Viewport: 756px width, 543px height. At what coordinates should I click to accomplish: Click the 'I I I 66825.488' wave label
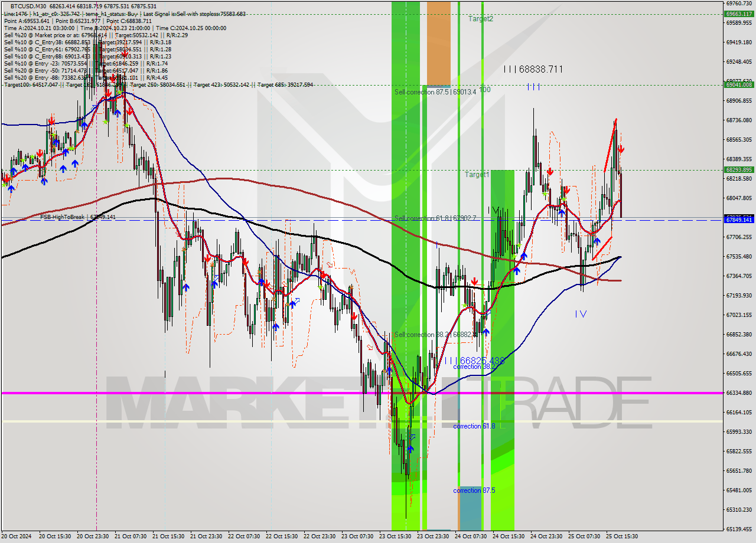(x=474, y=360)
